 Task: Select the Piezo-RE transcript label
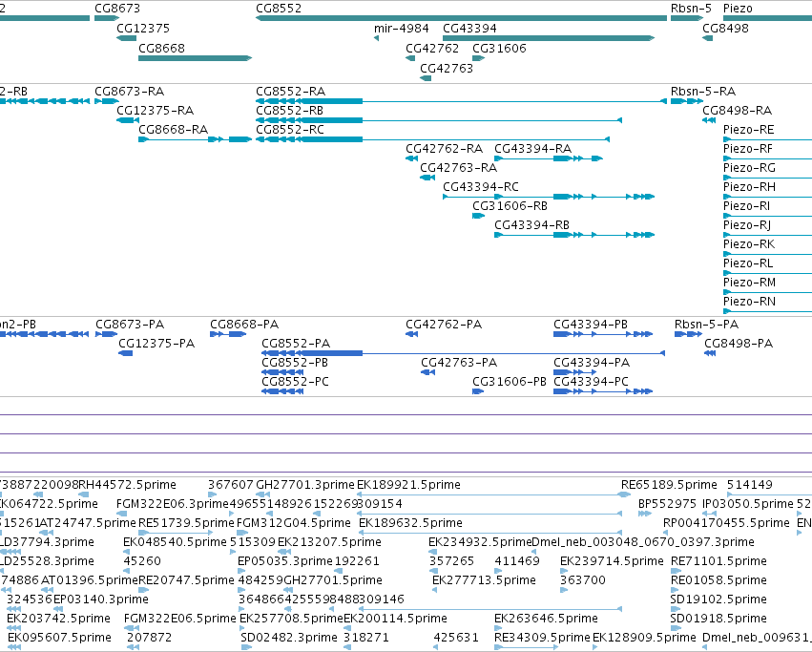click(749, 130)
